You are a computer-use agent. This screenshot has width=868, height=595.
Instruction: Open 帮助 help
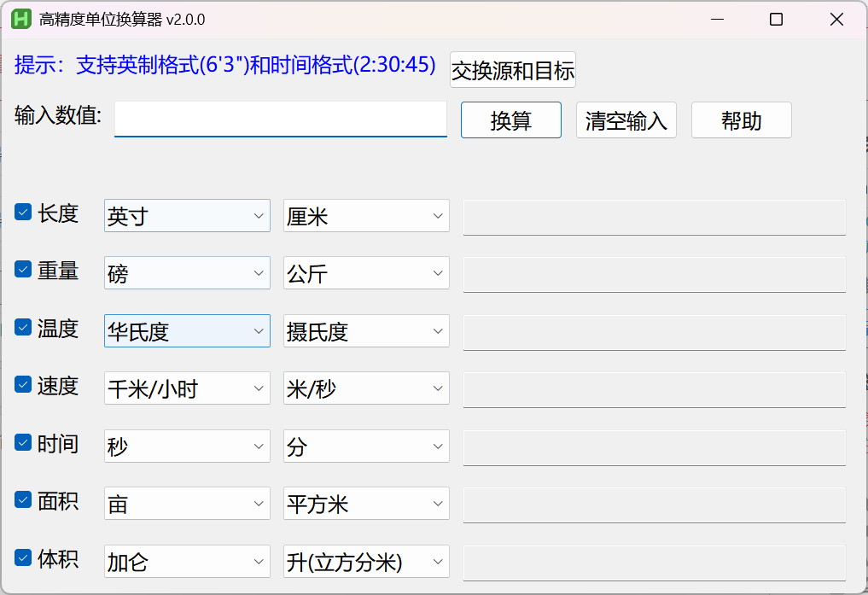coord(741,120)
